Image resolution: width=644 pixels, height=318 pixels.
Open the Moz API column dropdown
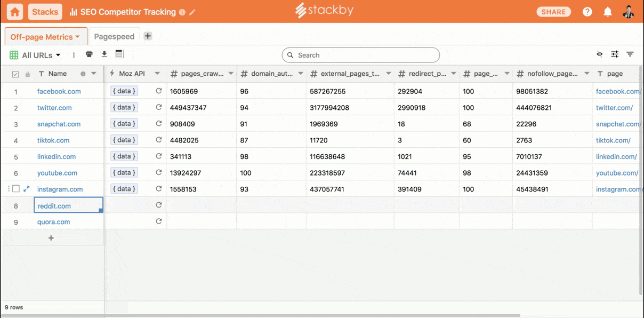[x=157, y=74]
